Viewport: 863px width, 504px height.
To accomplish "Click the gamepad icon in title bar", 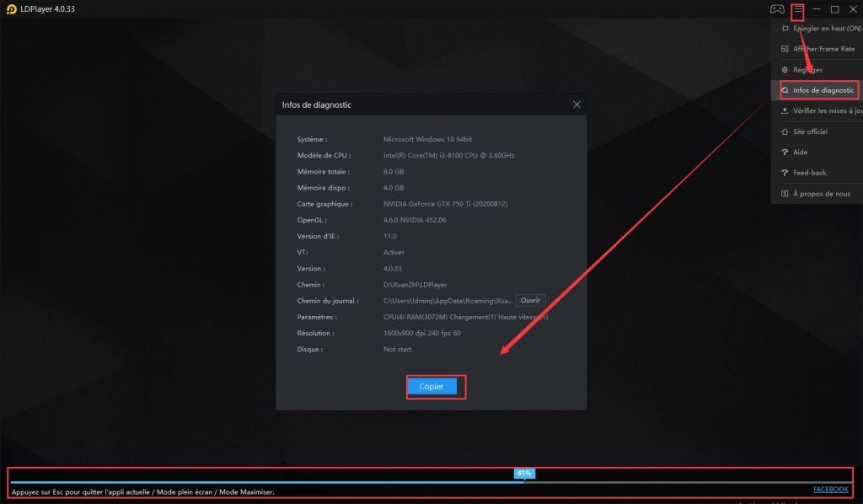I will (776, 9).
